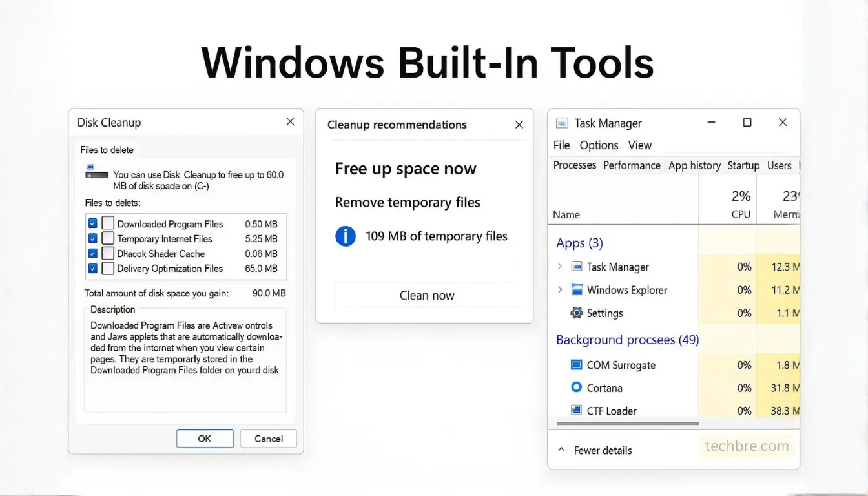Click the Task Manager window icon

tap(563, 123)
